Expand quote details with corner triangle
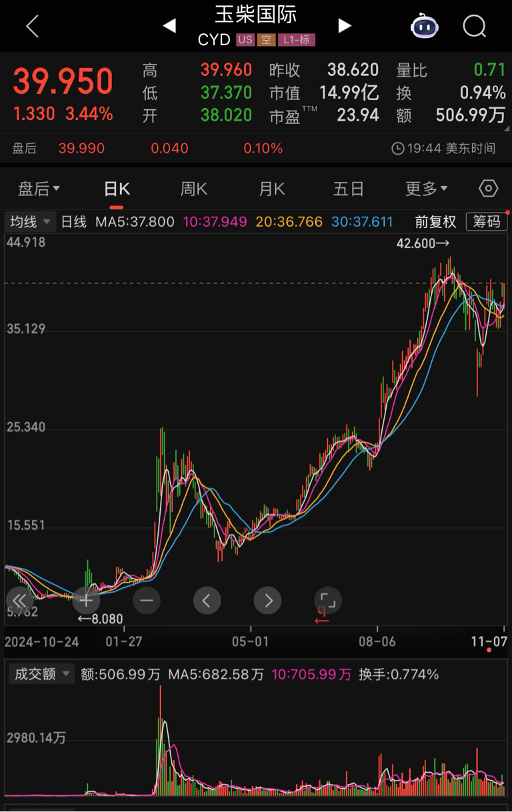 pyautogui.click(x=507, y=127)
